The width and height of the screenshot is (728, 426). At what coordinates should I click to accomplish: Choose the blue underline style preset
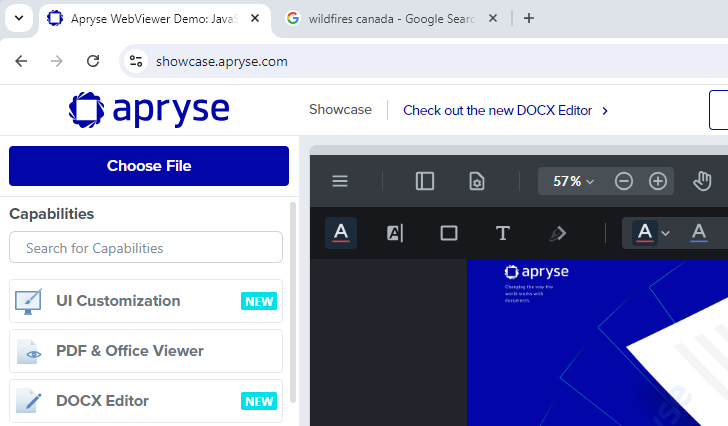click(x=699, y=232)
